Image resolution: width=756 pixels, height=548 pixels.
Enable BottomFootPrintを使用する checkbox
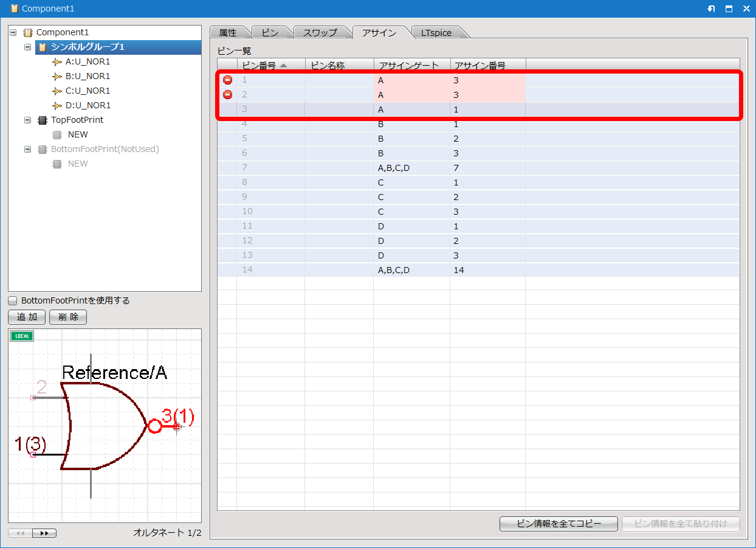tap(13, 300)
